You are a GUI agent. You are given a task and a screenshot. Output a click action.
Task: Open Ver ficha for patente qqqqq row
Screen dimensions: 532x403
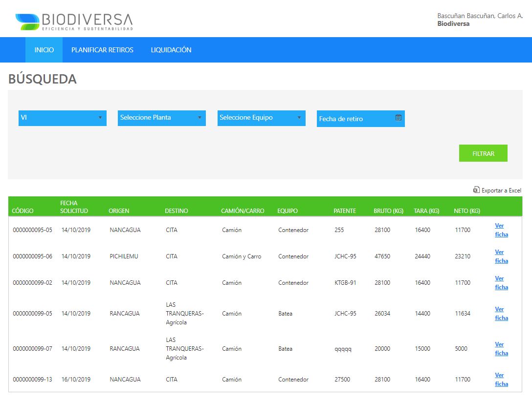coord(501,349)
